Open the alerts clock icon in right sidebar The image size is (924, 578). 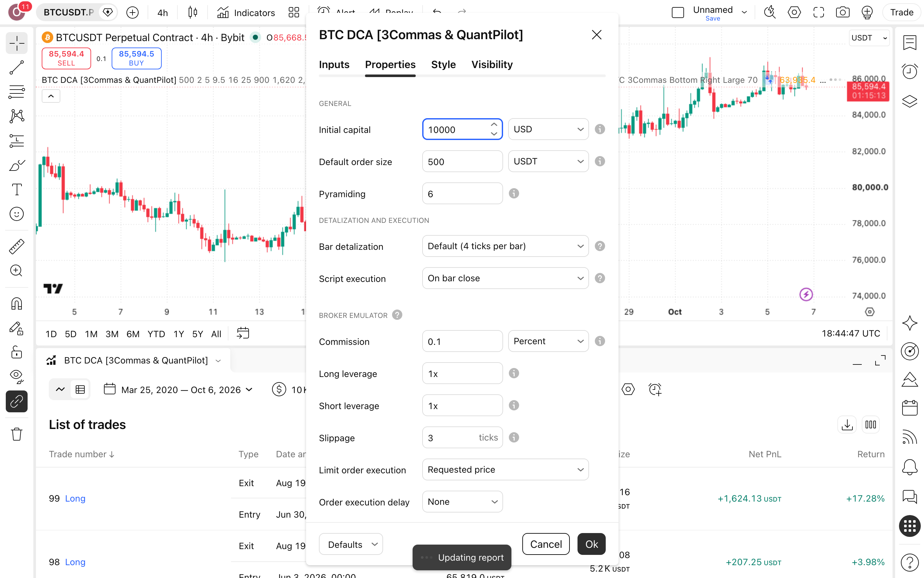(x=910, y=71)
